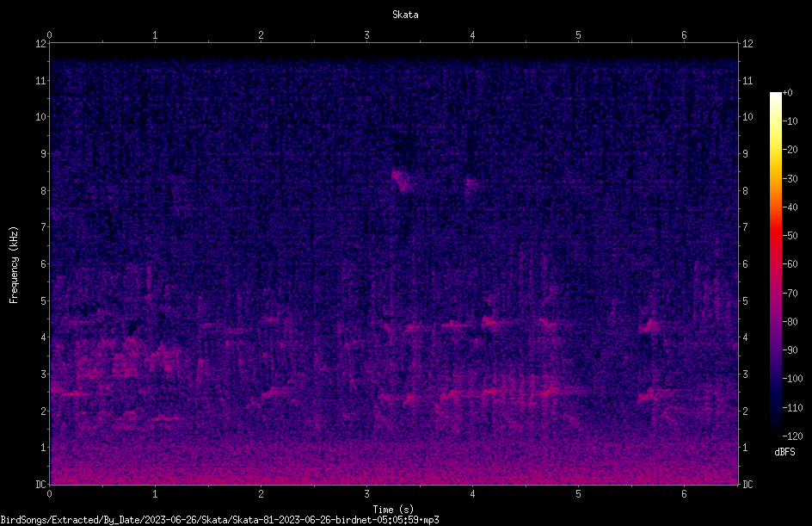Click the "6" tick label on the bottom time axis
812x526 pixels.
[x=684, y=494]
